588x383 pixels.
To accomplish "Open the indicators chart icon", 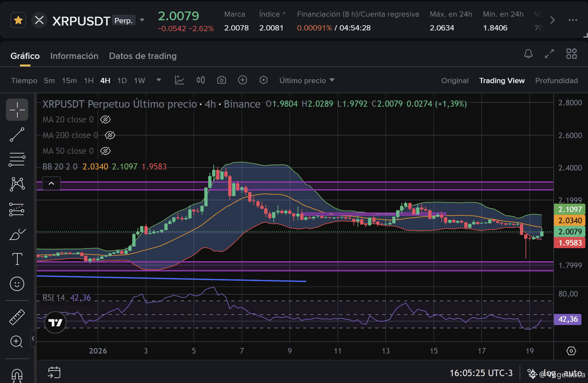I will click(179, 80).
